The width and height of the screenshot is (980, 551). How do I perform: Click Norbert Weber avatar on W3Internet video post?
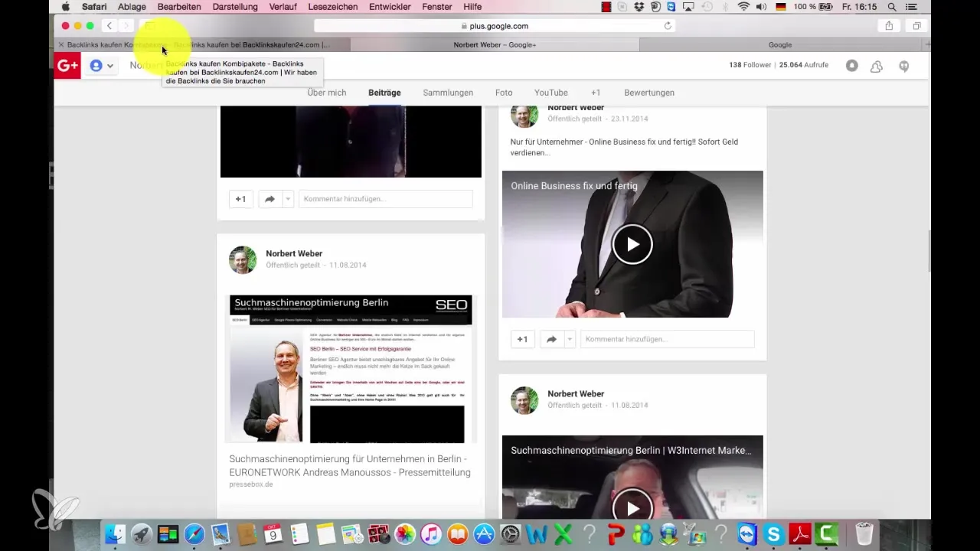tap(524, 400)
